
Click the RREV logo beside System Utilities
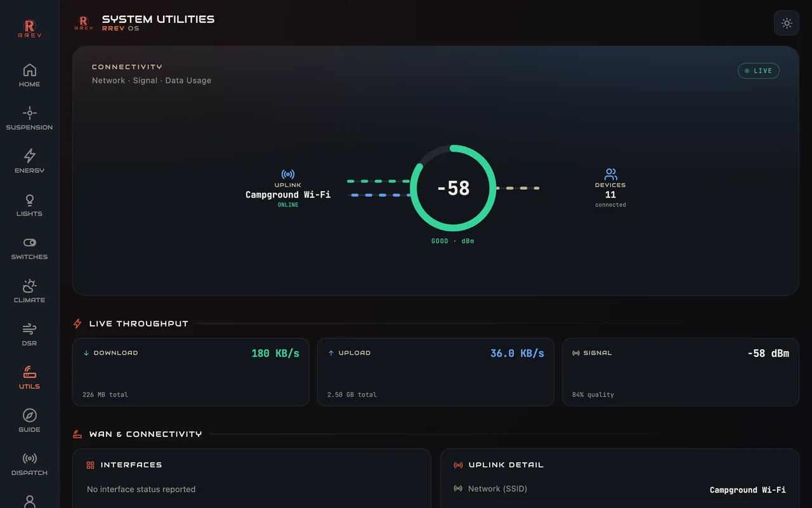coord(84,23)
